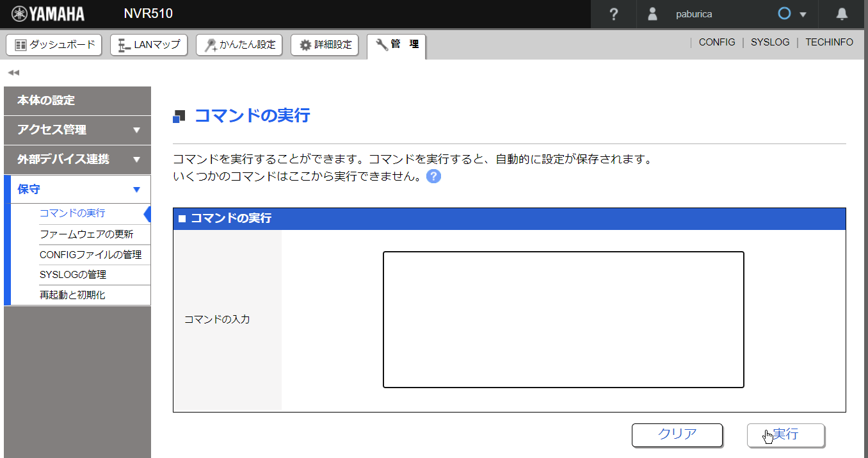Screen dimensions: 868x458
Task: Click the YAMAHA logo
Action: pos(48,14)
